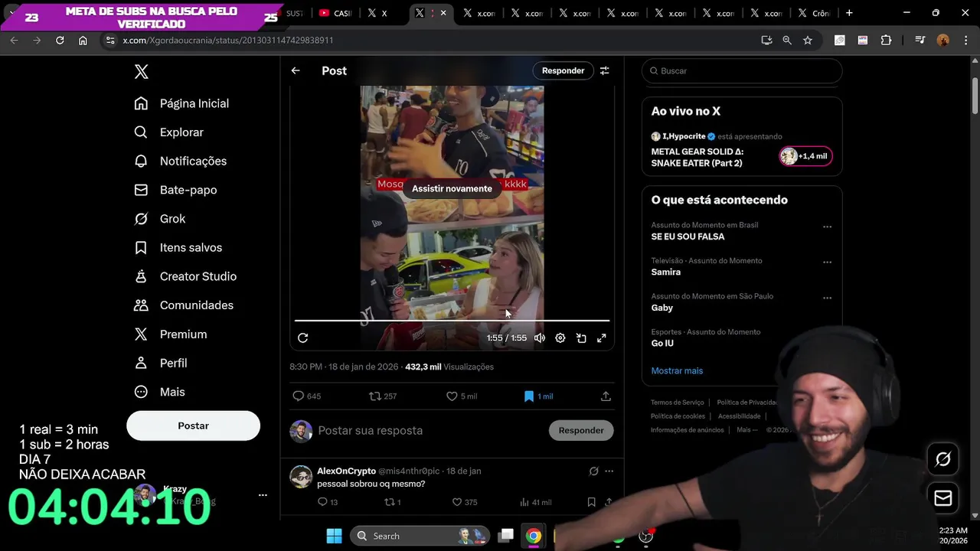Go to Página Inicial in sidebar

click(x=181, y=103)
